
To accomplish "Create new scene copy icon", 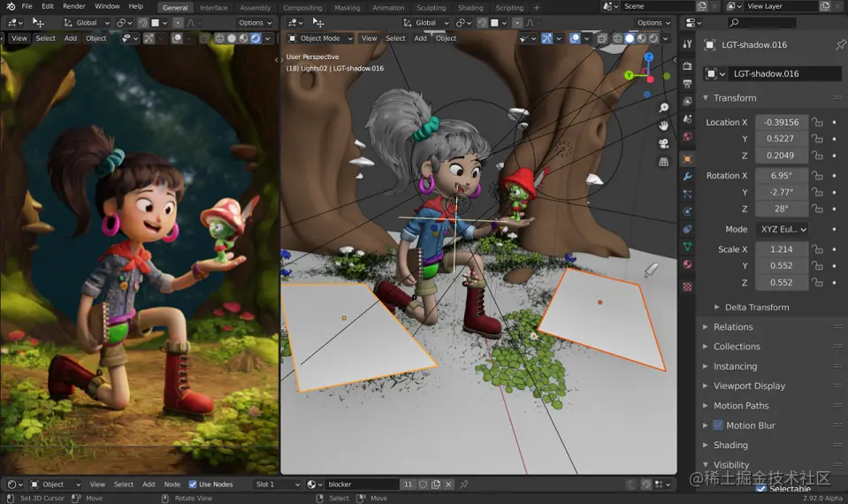I will pos(701,6).
